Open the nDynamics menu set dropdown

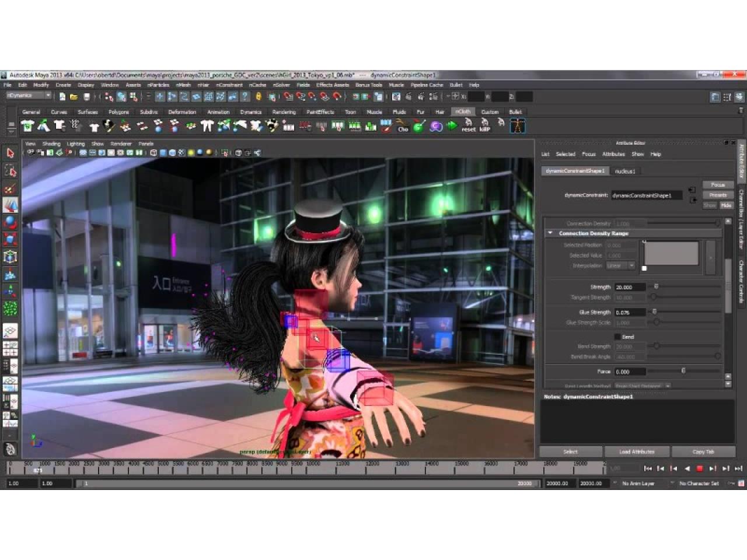pos(29,96)
